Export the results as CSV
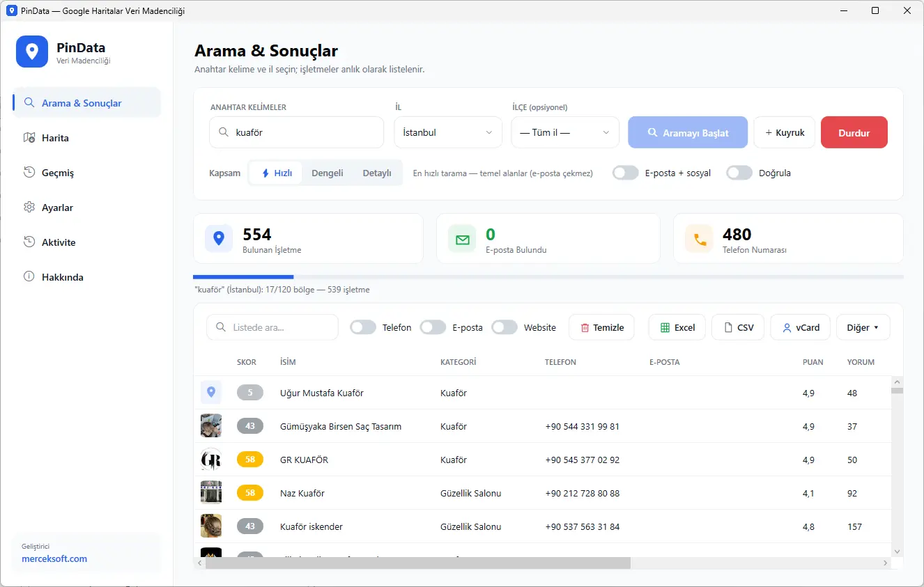 [738, 327]
